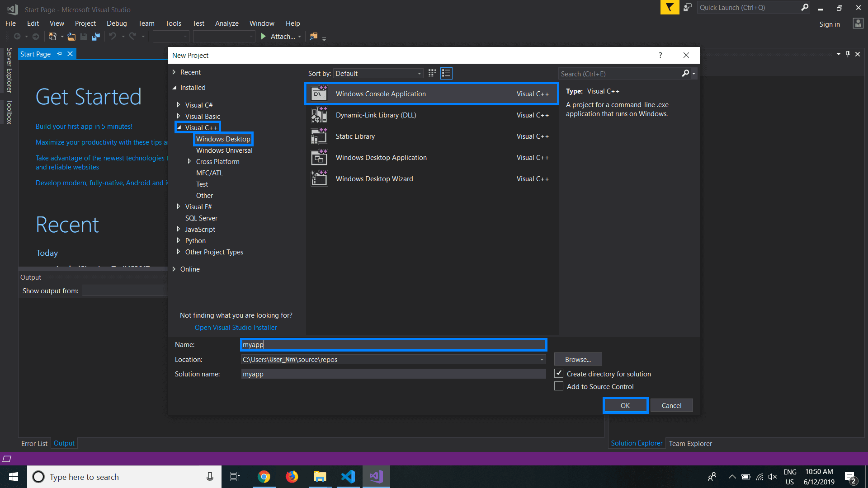Click the Browse... button
Viewport: 868px width, 488px height.
click(x=578, y=360)
